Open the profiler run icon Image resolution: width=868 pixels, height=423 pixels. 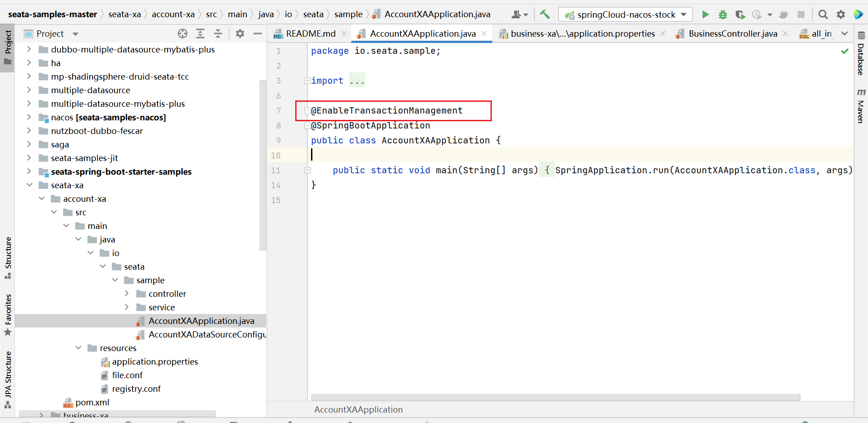pyautogui.click(x=757, y=14)
